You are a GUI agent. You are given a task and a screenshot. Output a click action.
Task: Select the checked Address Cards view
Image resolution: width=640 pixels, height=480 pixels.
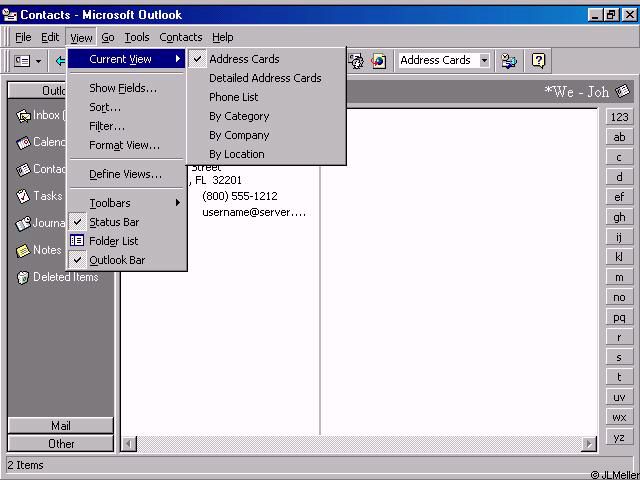(x=266, y=59)
